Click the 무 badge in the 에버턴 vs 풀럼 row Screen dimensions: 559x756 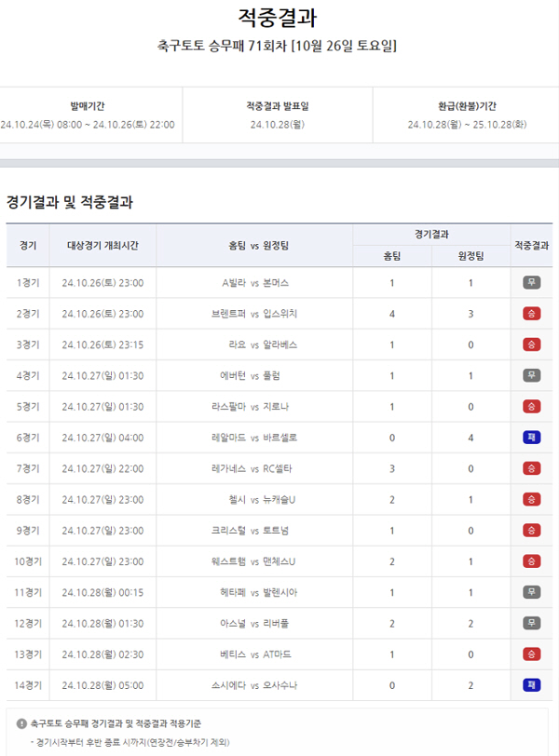click(531, 375)
